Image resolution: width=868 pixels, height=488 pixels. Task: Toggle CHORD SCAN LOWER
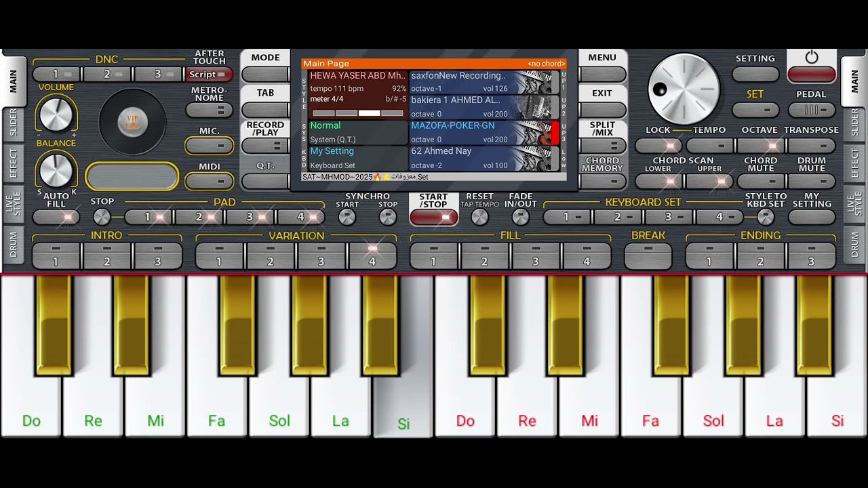pyautogui.click(x=658, y=181)
